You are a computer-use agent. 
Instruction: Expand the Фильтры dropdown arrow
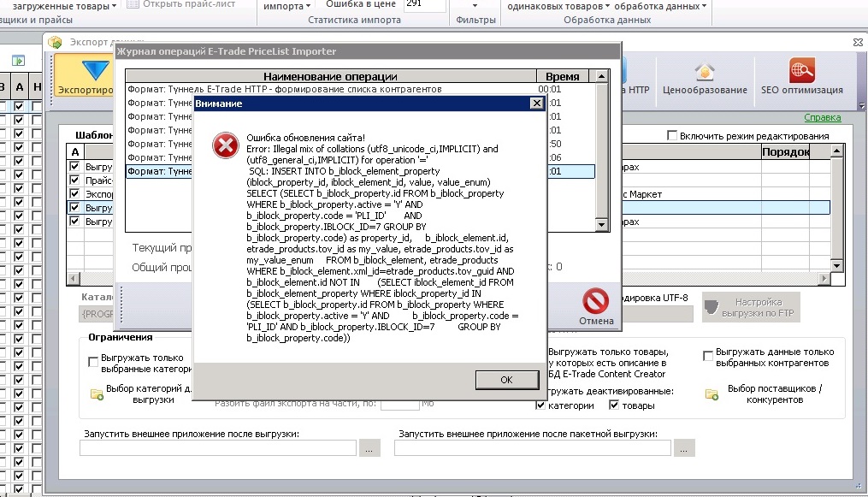tap(475, 5)
